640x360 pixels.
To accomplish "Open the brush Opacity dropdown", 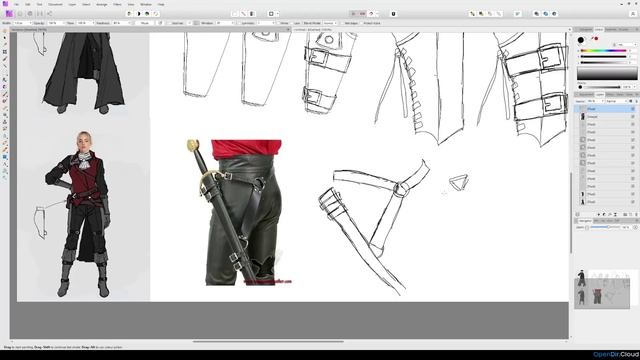I will 64,23.
